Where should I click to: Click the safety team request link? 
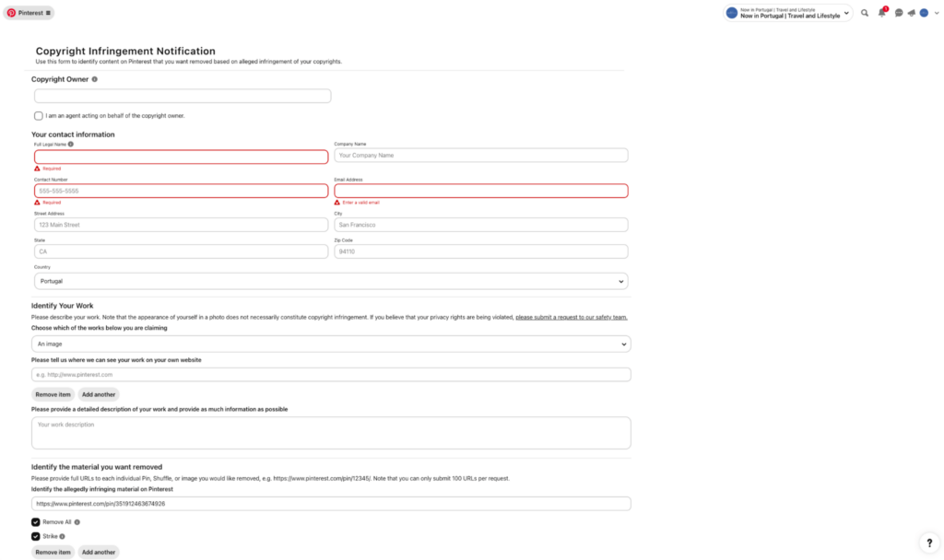(x=570, y=316)
